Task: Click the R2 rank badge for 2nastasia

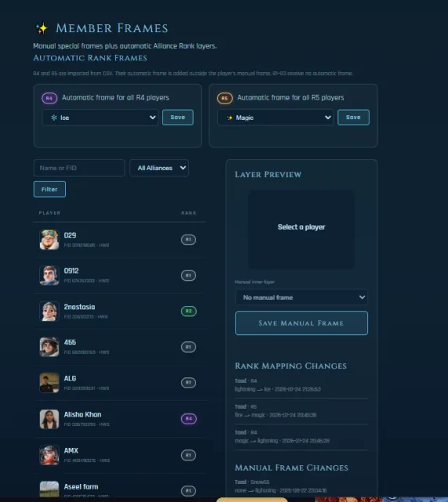Action: [188, 311]
